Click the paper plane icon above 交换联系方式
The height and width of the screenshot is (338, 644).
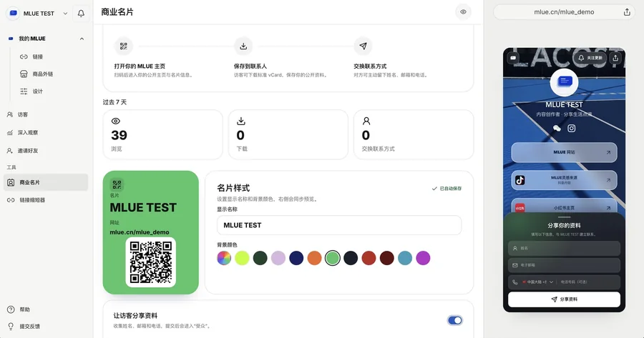click(363, 46)
